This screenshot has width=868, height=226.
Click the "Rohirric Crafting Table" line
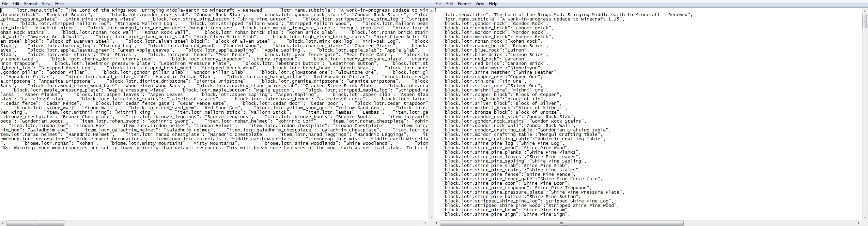click(x=523, y=139)
